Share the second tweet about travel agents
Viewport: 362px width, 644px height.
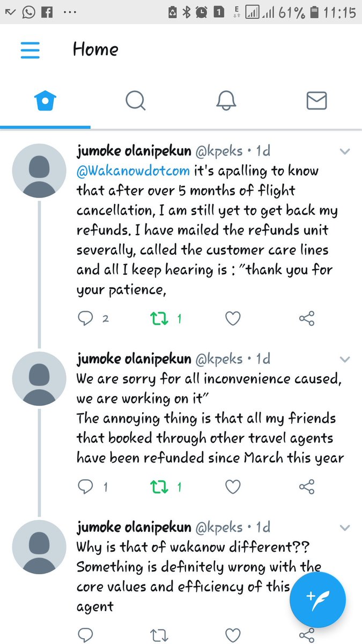tap(306, 487)
